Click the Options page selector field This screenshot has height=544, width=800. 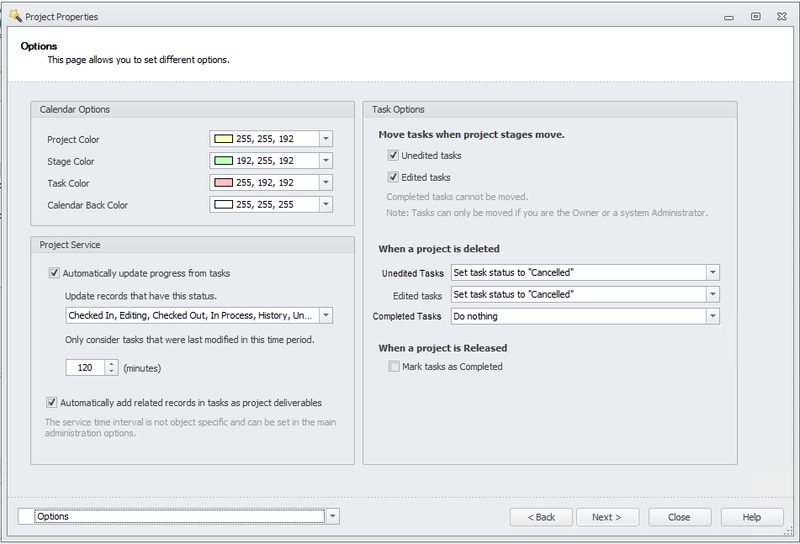tap(180, 516)
